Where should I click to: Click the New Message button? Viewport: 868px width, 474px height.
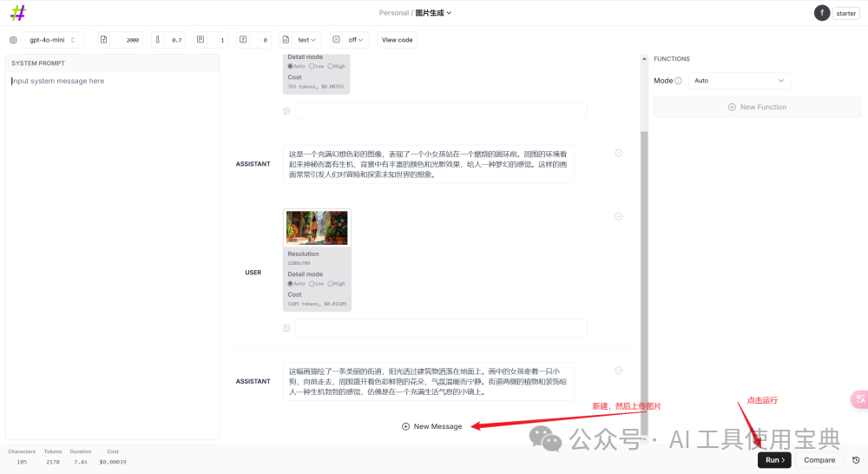[x=432, y=426]
